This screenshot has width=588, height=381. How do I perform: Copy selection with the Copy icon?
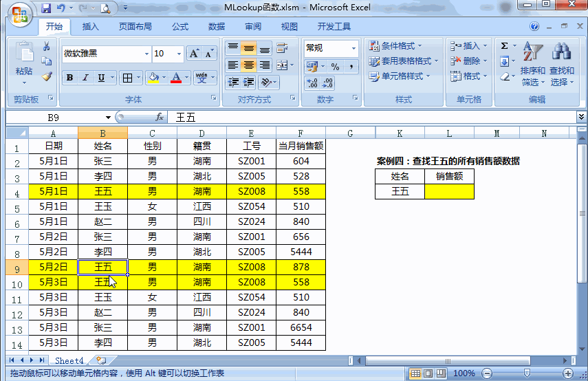coord(47,61)
